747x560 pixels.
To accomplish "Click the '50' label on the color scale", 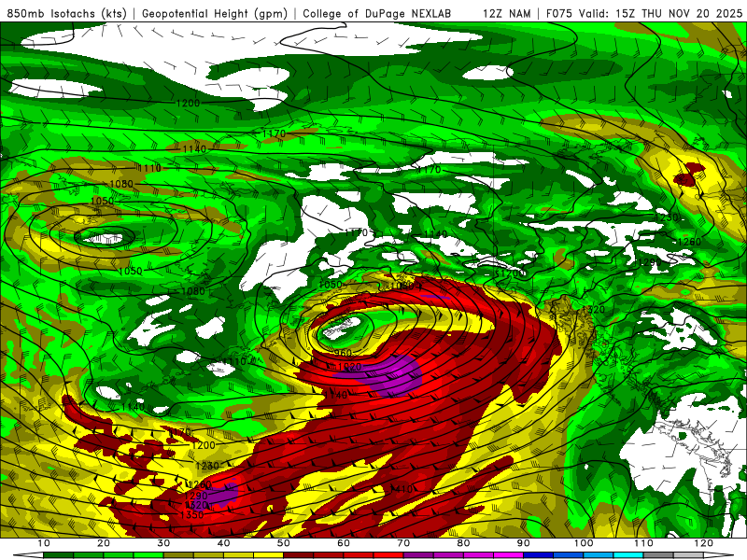I will click(x=284, y=543).
